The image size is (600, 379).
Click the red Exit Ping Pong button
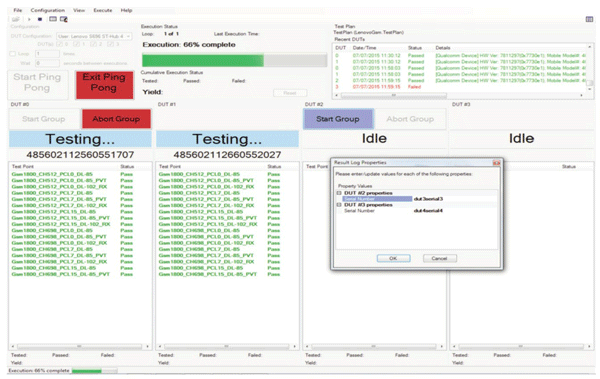point(104,85)
